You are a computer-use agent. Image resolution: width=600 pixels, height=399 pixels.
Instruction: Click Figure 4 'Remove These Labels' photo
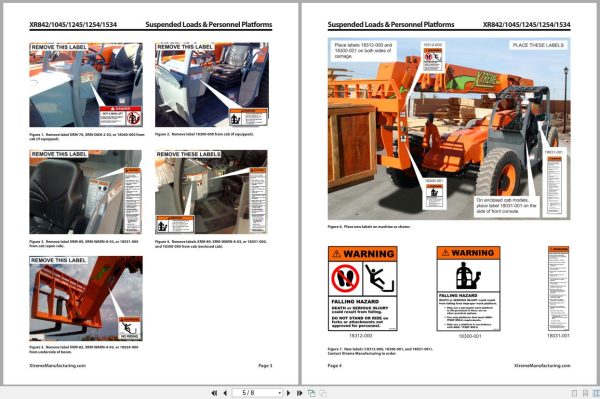(x=211, y=192)
